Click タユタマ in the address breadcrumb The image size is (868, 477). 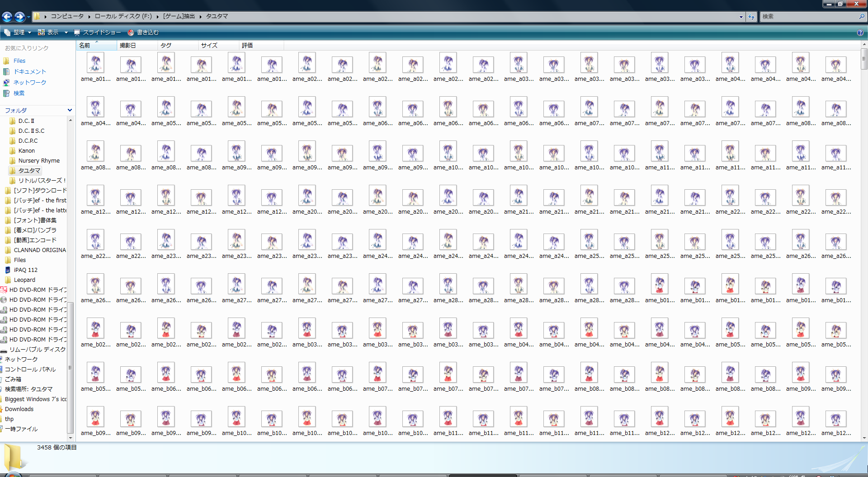[x=217, y=16]
